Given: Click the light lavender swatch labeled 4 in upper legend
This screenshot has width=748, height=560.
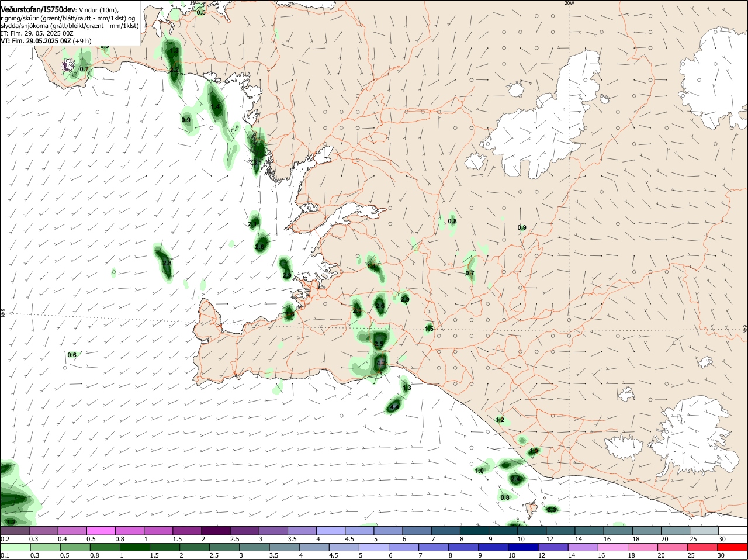Looking at the screenshot, I should click(x=330, y=531).
